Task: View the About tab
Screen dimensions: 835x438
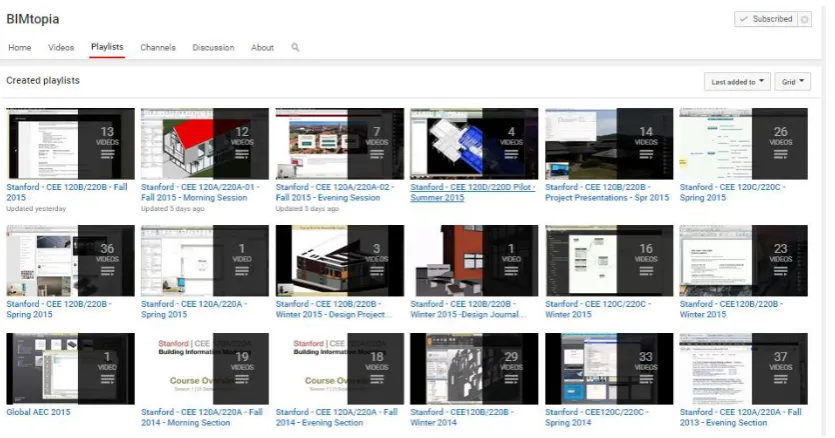Action: [x=262, y=47]
